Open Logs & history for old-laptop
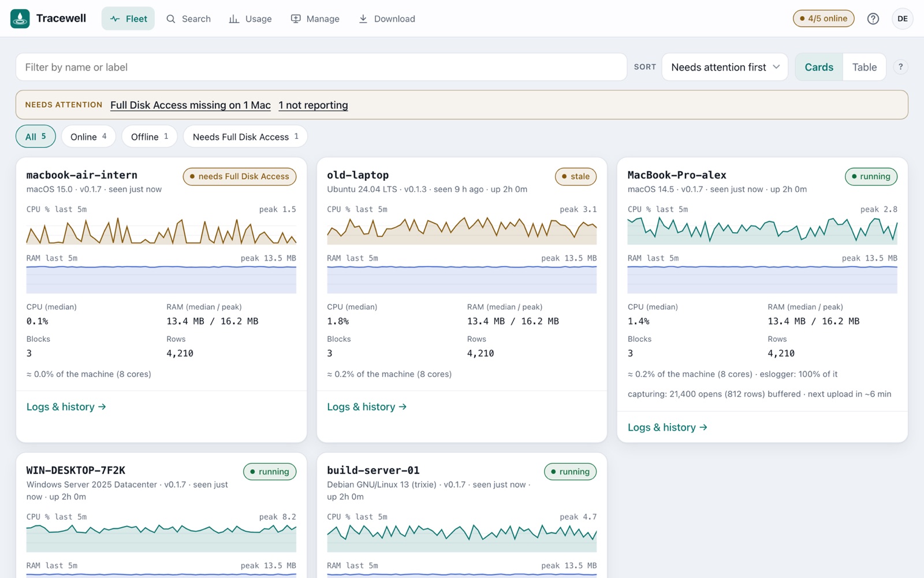Image resolution: width=924 pixels, height=578 pixels. point(367,407)
